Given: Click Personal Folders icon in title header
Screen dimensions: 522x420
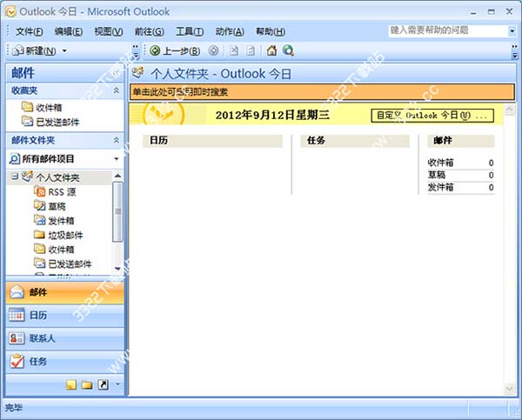Looking at the screenshot, I should coord(137,72).
